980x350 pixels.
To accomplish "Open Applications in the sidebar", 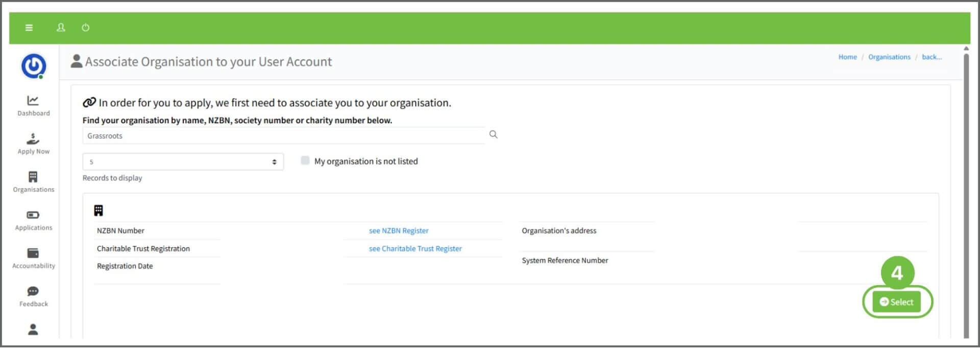I will tap(34, 220).
